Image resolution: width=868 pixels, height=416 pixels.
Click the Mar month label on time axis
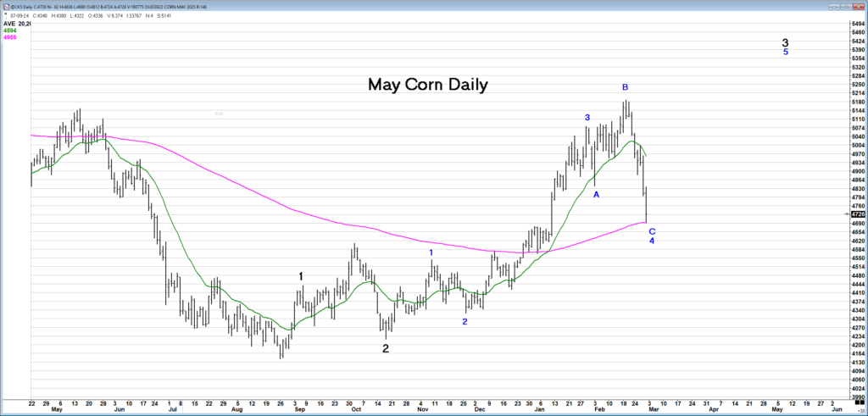tap(653, 409)
